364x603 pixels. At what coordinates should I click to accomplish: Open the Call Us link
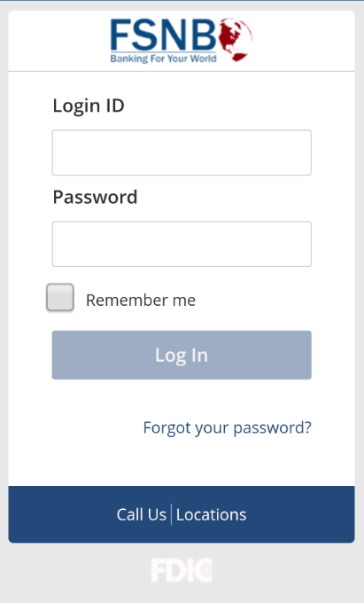pos(142,514)
